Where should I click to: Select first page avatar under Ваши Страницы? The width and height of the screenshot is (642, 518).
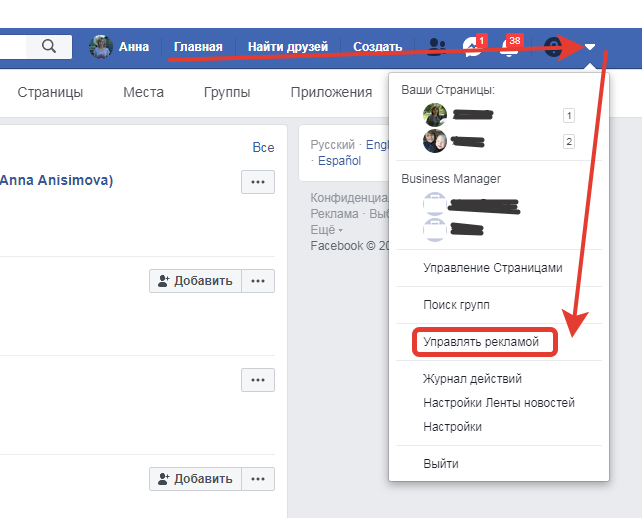click(435, 115)
